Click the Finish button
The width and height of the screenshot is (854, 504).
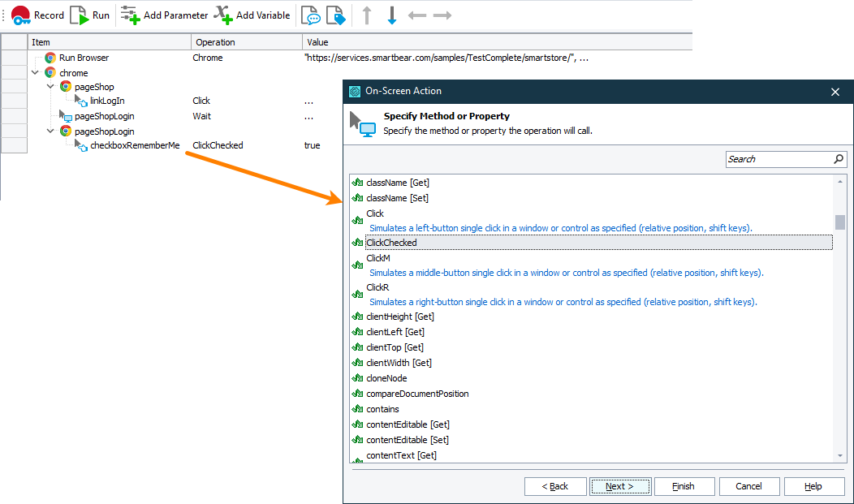684,486
